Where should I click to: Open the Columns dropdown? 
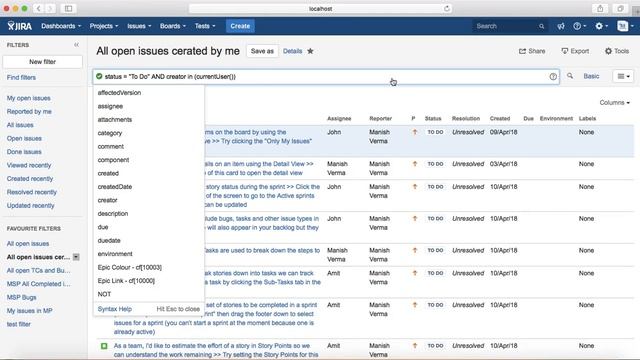click(x=614, y=102)
